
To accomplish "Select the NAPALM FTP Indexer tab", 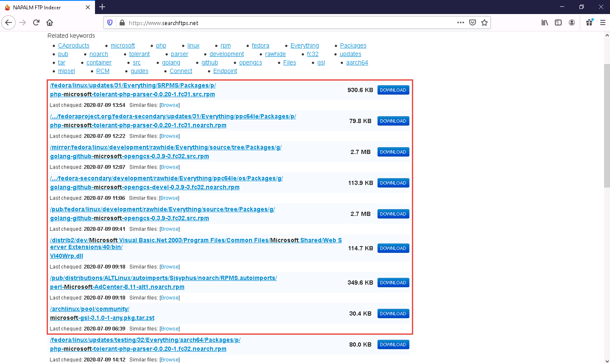I will (48, 7).
